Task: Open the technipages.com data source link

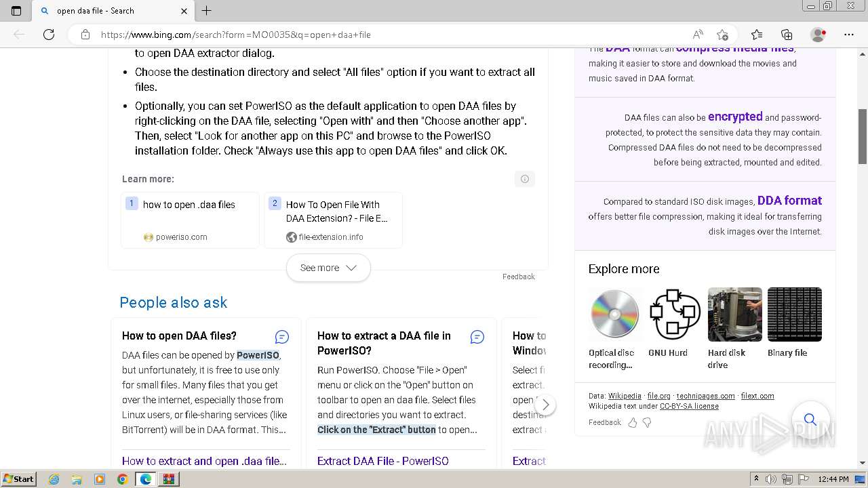Action: click(x=706, y=396)
